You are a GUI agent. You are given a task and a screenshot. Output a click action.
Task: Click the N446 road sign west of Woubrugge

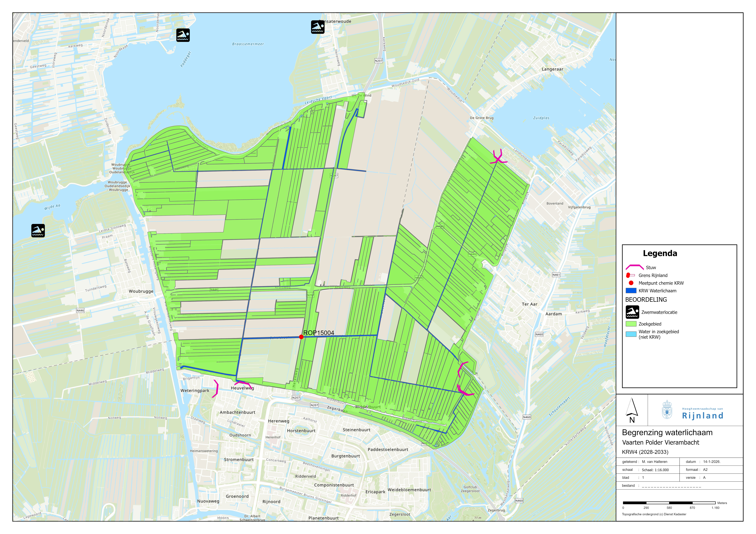click(80, 310)
